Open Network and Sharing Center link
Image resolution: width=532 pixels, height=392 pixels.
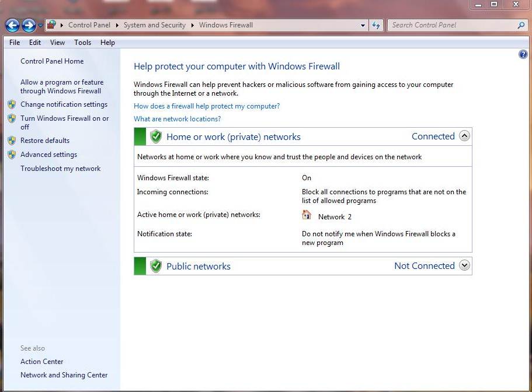(x=64, y=375)
